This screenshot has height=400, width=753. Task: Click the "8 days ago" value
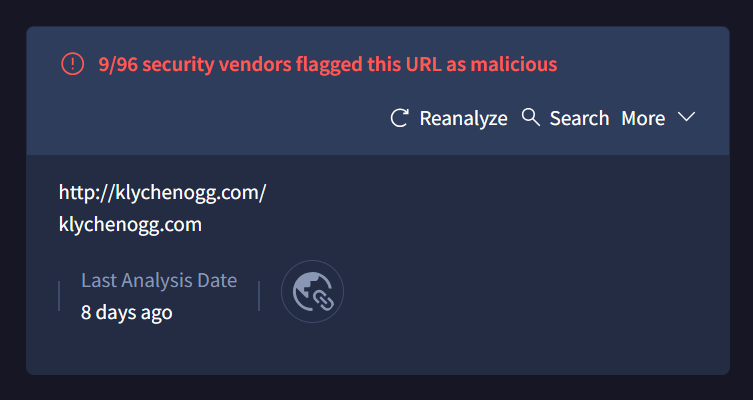[127, 313]
